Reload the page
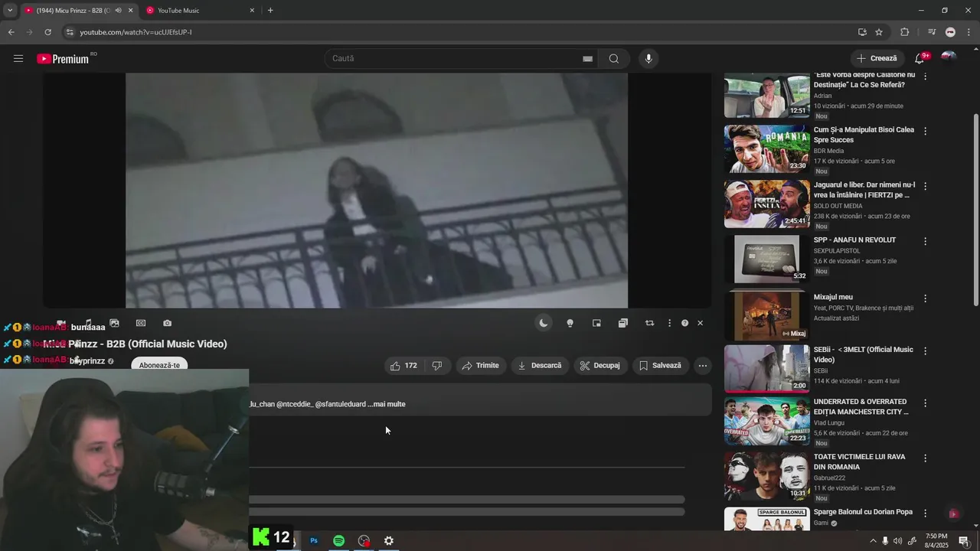The height and width of the screenshot is (551, 980). [47, 32]
